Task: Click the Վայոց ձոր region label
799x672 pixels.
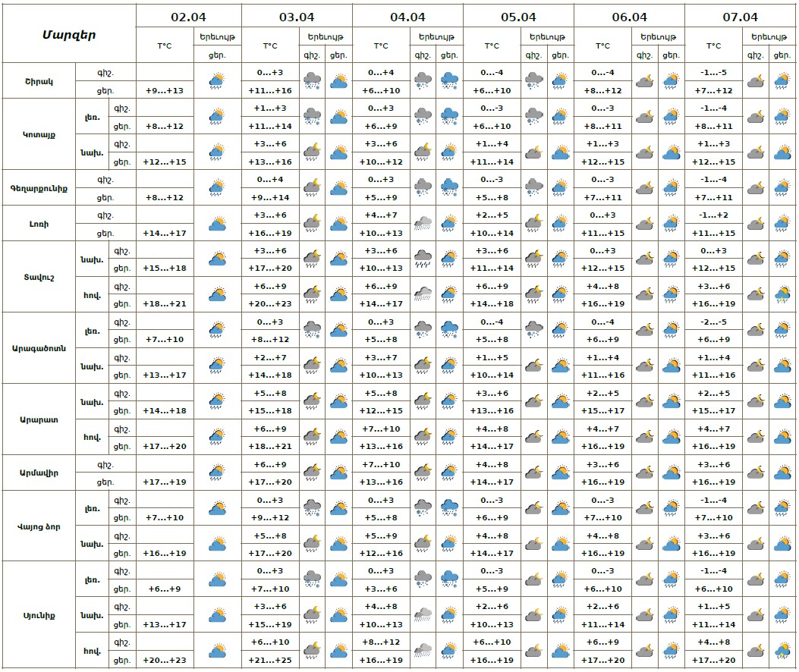Action: point(39,526)
